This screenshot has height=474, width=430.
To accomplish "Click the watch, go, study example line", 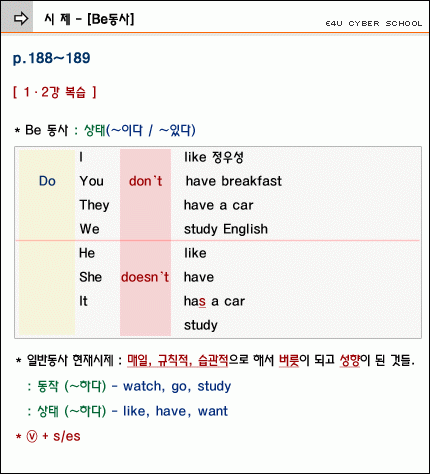I will click(177, 386).
